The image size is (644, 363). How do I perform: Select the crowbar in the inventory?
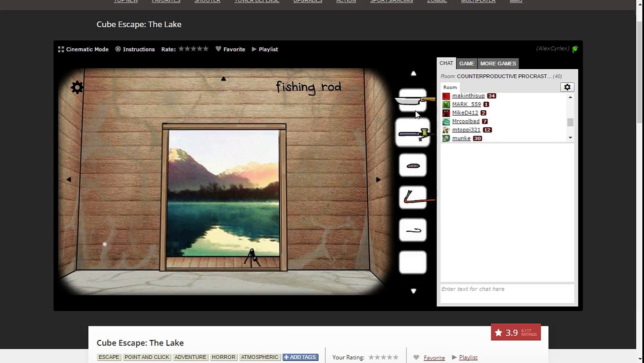413,198
